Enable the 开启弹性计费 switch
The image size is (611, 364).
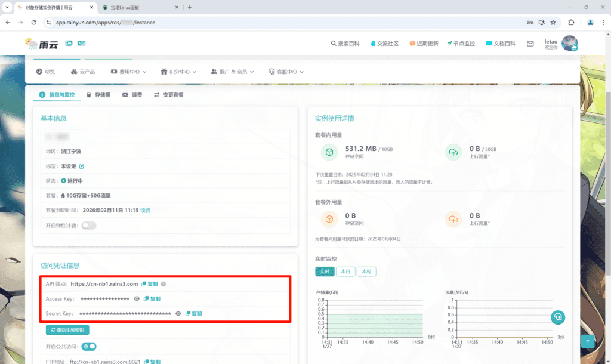click(x=89, y=226)
